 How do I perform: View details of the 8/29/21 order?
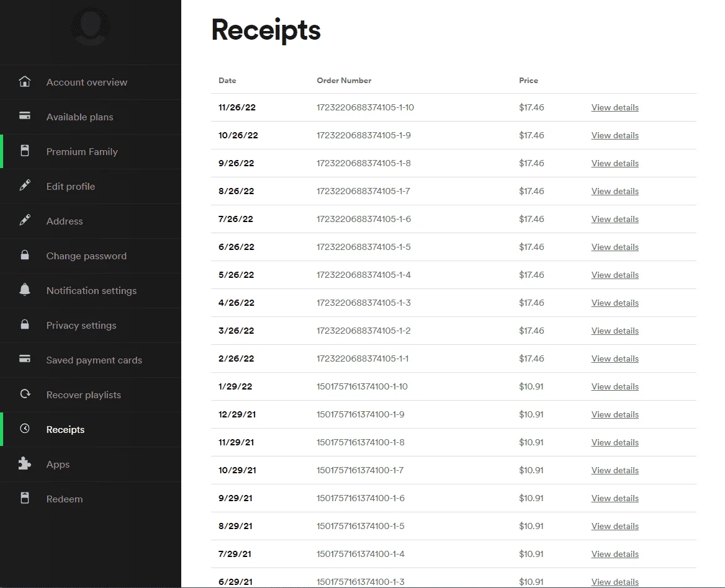(615, 526)
